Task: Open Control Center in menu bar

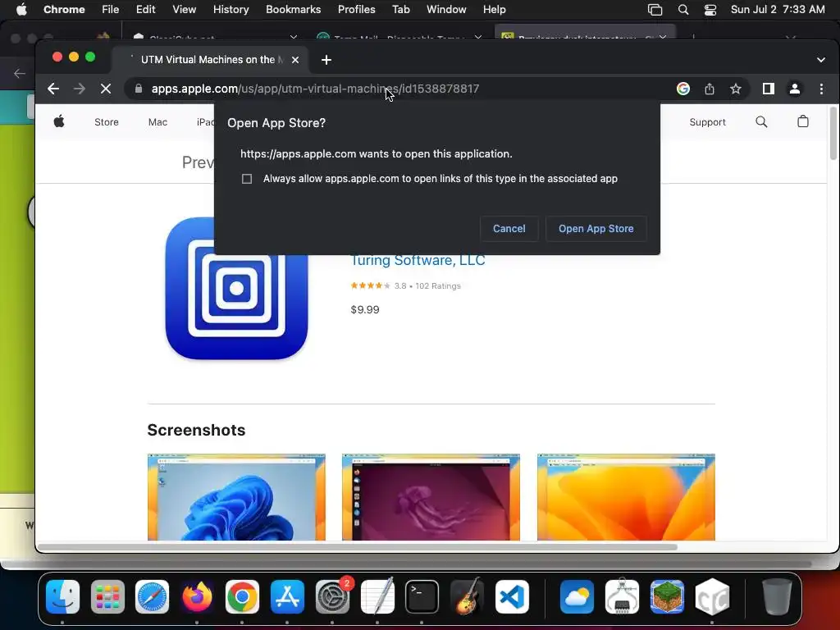Action: click(x=710, y=10)
